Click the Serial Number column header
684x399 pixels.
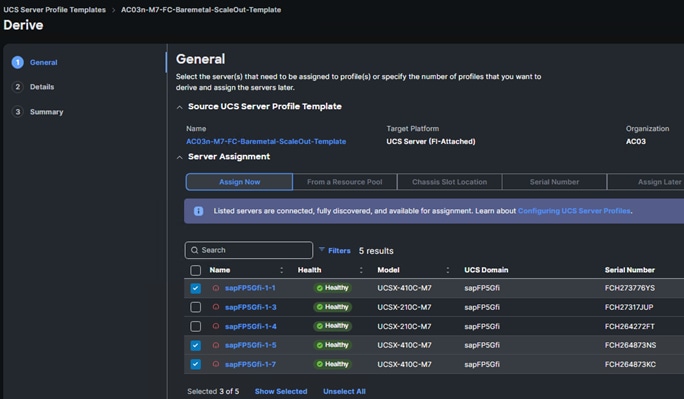pyautogui.click(x=629, y=270)
